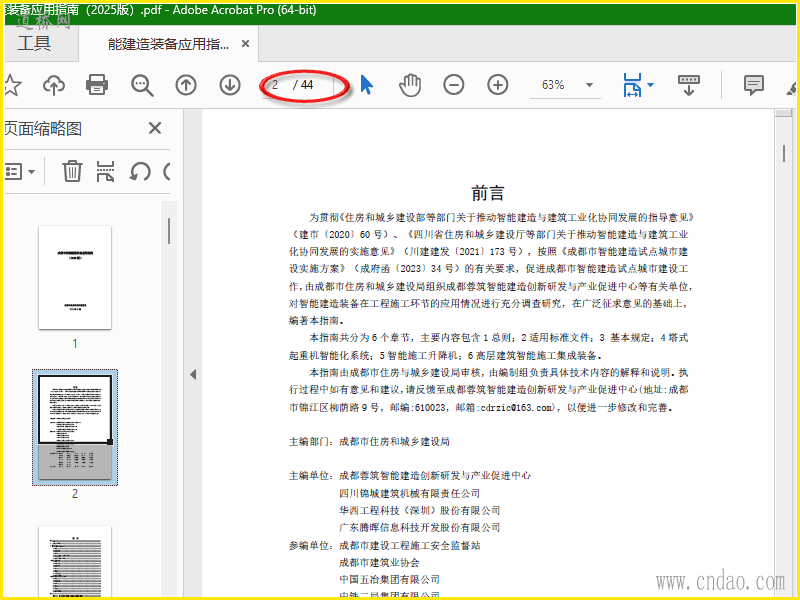
Task: Collapse the navigation pane with the triangle
Action: pos(193,374)
